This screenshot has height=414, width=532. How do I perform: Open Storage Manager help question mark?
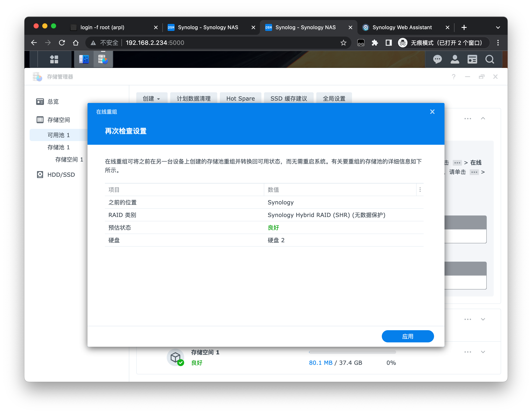(x=453, y=77)
